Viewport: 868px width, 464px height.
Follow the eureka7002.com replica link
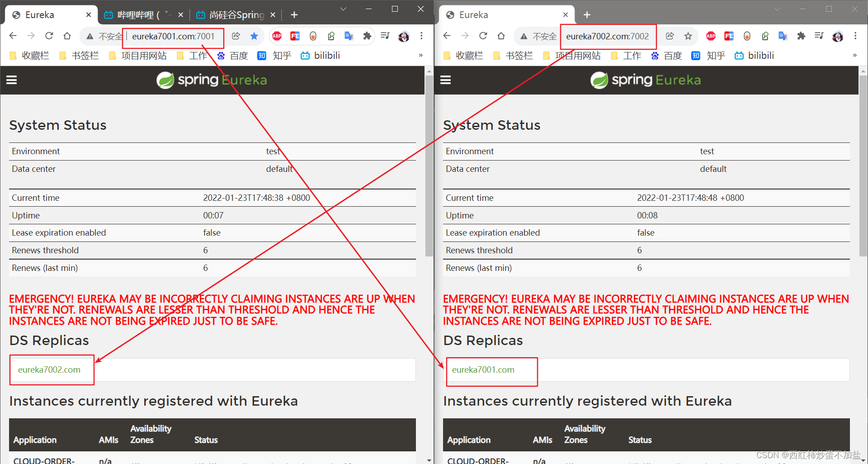click(49, 369)
